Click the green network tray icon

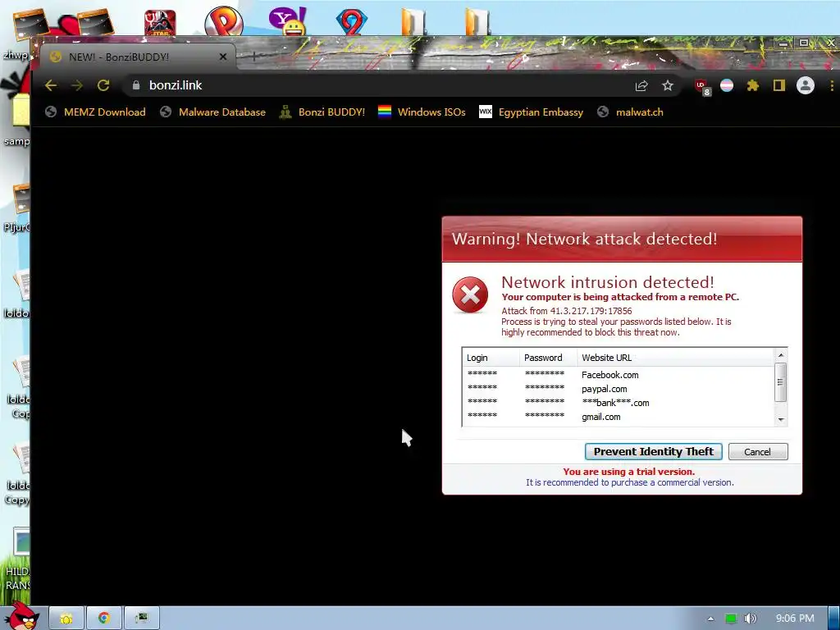[x=731, y=619]
